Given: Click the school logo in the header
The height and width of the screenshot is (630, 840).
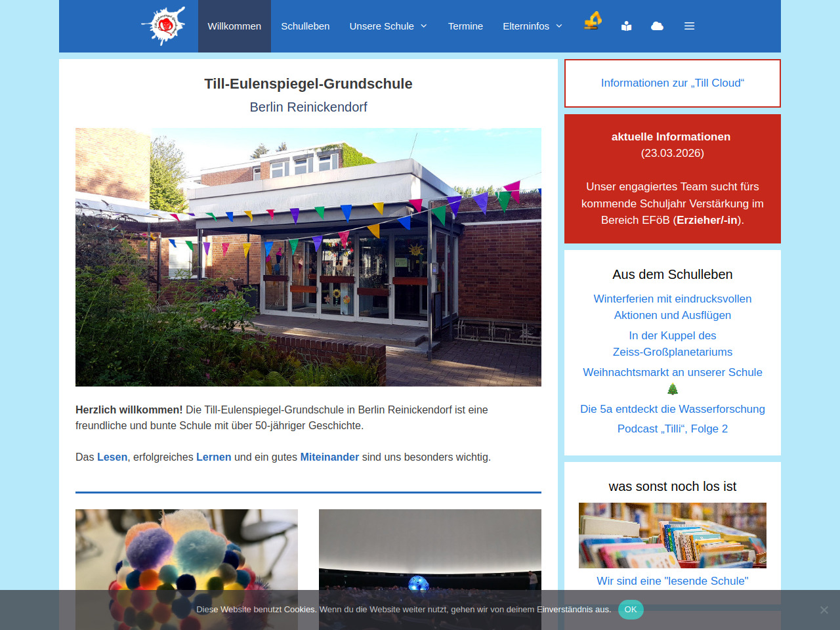Looking at the screenshot, I should (163, 26).
